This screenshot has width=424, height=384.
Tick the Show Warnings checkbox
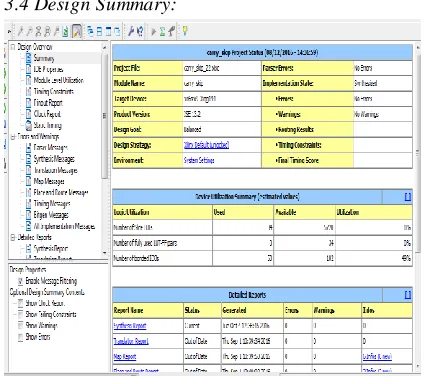[20, 325]
